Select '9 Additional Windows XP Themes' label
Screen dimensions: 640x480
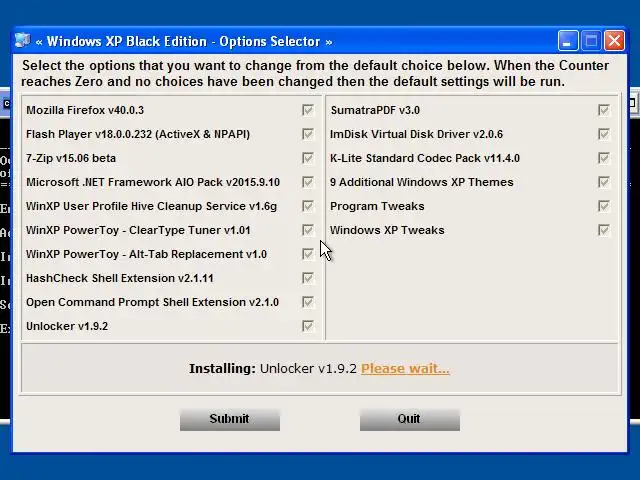click(422, 182)
